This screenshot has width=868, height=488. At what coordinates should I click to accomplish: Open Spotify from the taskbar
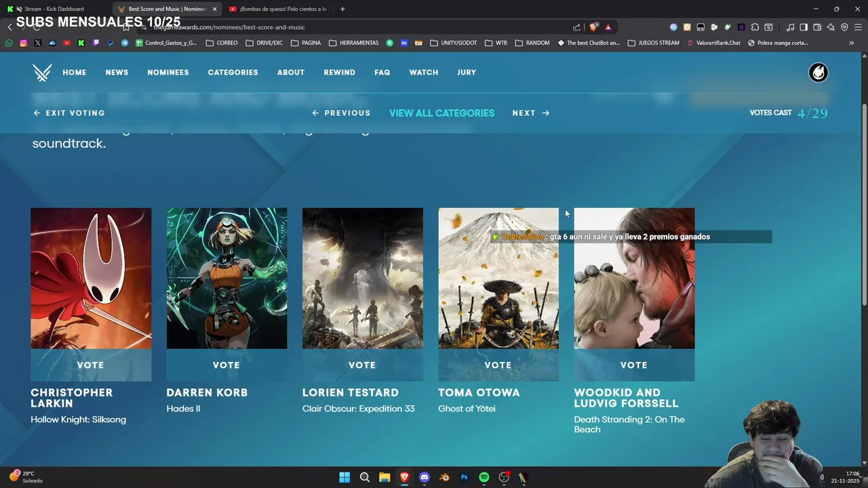point(484,477)
